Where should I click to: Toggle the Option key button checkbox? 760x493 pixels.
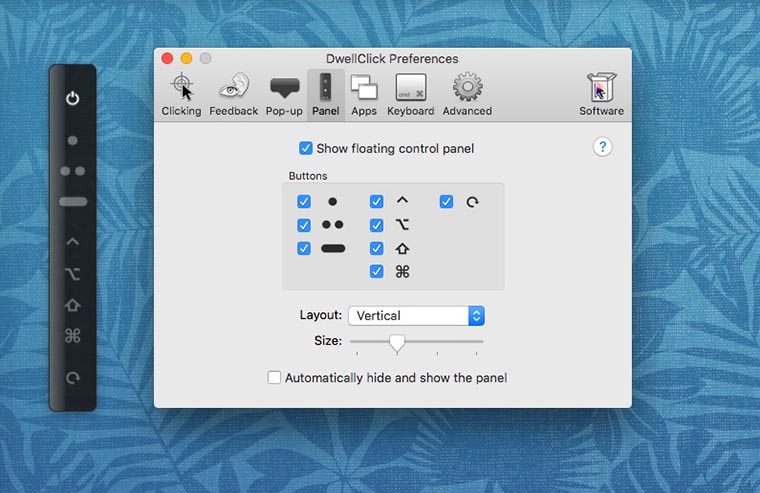point(377,225)
